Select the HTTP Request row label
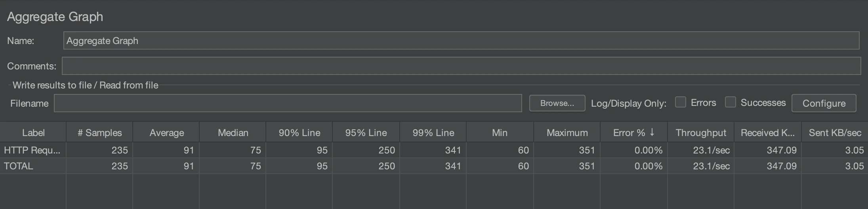This screenshot has width=868, height=209. 32,150
